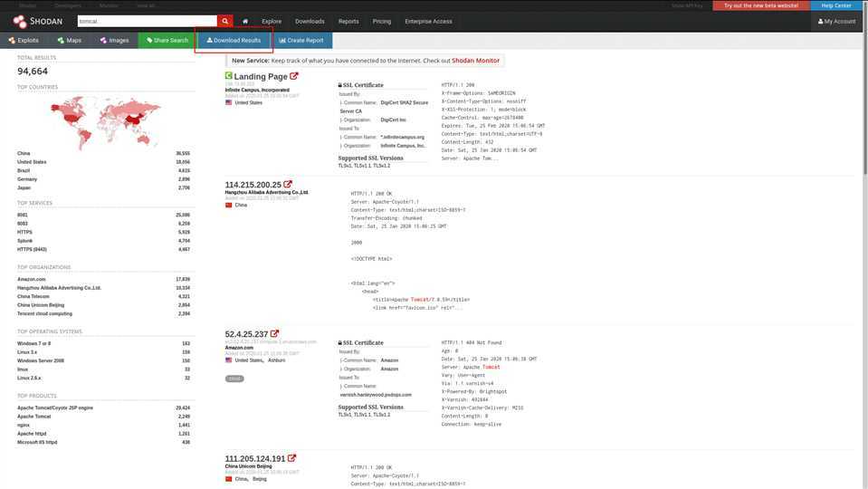Open the 52.4.25.237 host title
The image size is (868, 489).
pyautogui.click(x=246, y=334)
